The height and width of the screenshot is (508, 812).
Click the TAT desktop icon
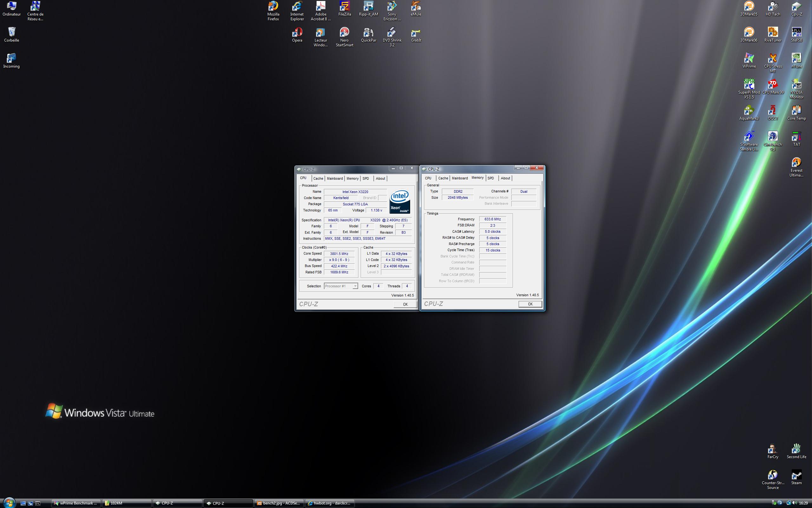[796, 139]
